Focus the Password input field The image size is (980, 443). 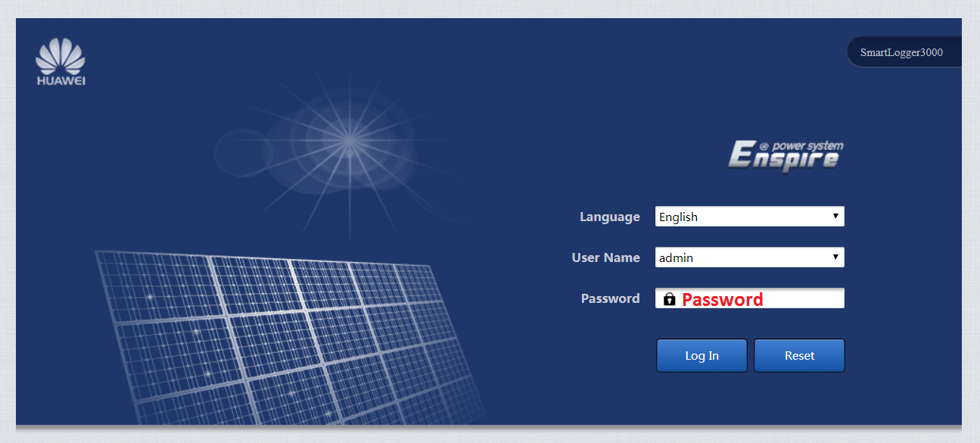[750, 298]
